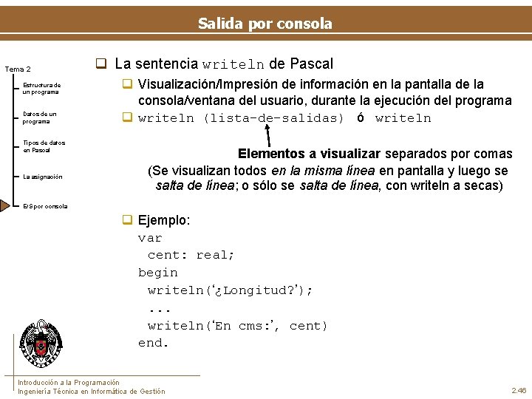This screenshot has height=399, width=532.
Task: Click the bullet box before 'writeln (lista-de-salidas)'
Action: point(127,117)
